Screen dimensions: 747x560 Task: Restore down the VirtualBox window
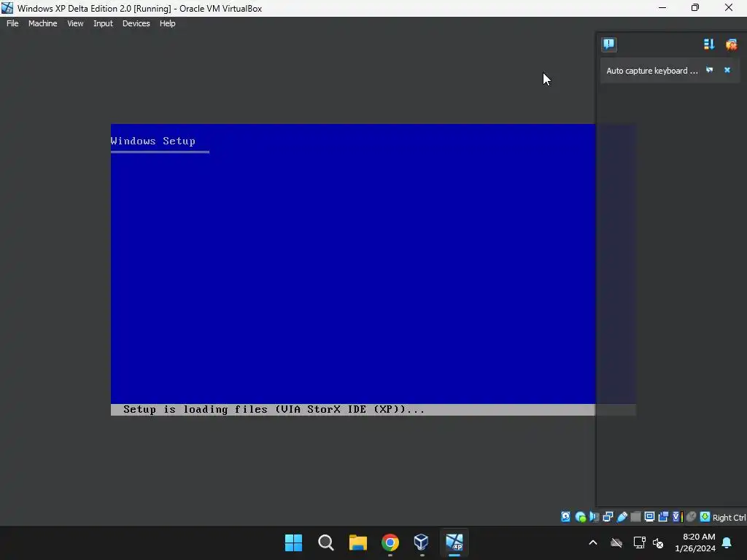[695, 7]
